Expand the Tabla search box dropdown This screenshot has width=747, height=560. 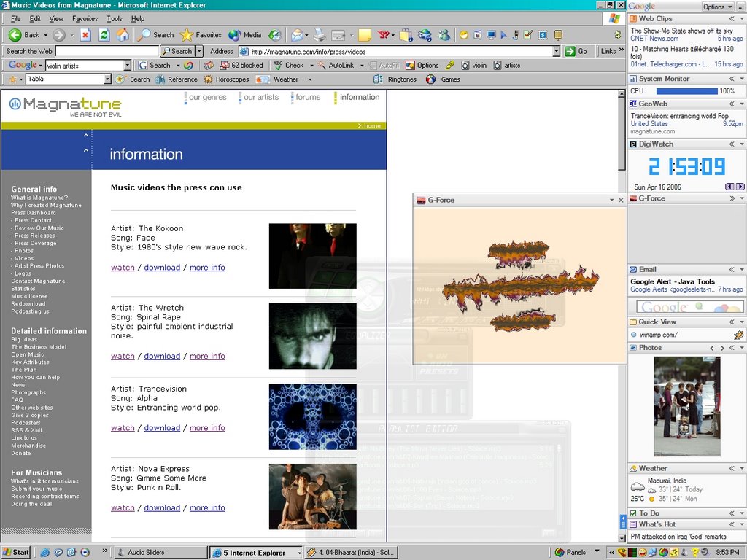click(108, 79)
